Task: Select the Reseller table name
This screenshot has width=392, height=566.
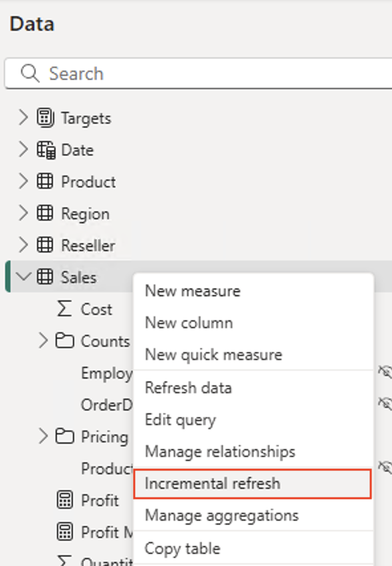Action: point(88,245)
